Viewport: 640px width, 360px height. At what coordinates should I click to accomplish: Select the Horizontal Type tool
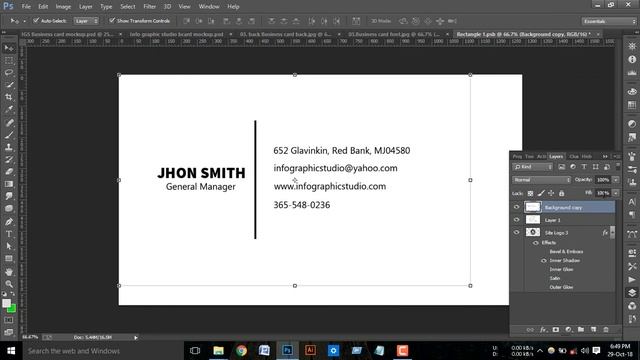click(x=9, y=234)
